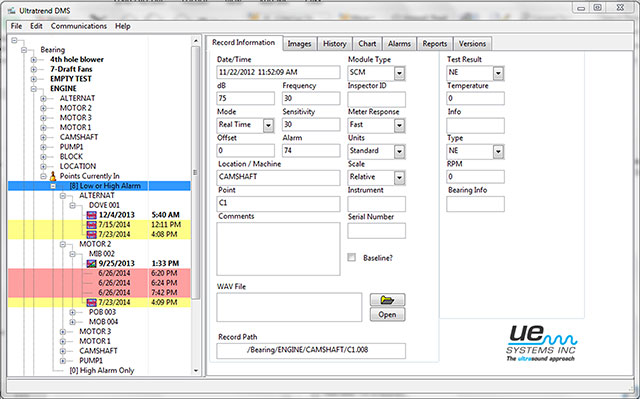Screen dimensions: 640x399
Task: Expand the 4th hole blower node
Action: click(x=33, y=60)
